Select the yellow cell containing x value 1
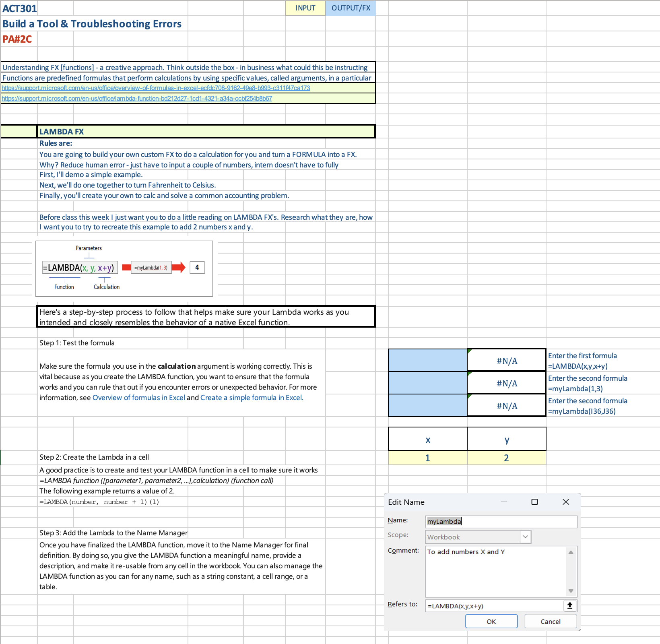This screenshot has height=644, width=660. 427,458
